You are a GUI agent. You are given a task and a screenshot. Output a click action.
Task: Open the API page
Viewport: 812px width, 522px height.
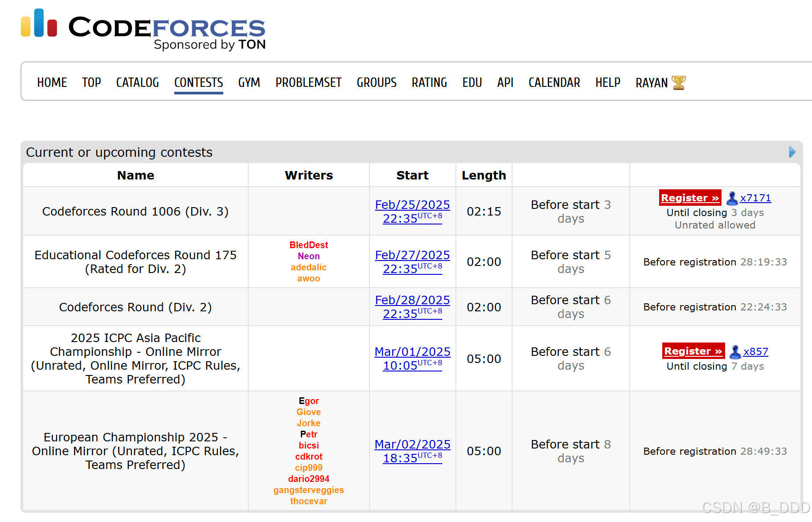505,82
